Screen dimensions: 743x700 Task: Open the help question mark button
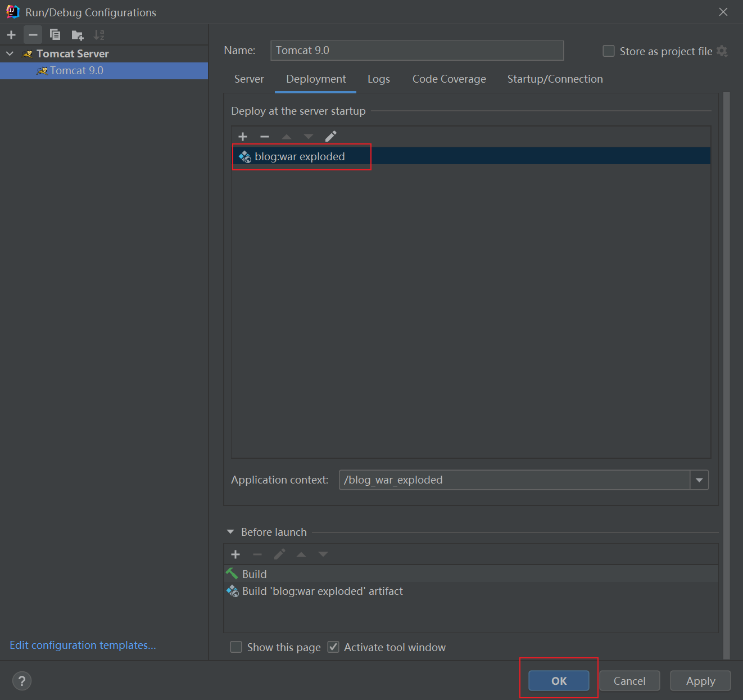(22, 681)
